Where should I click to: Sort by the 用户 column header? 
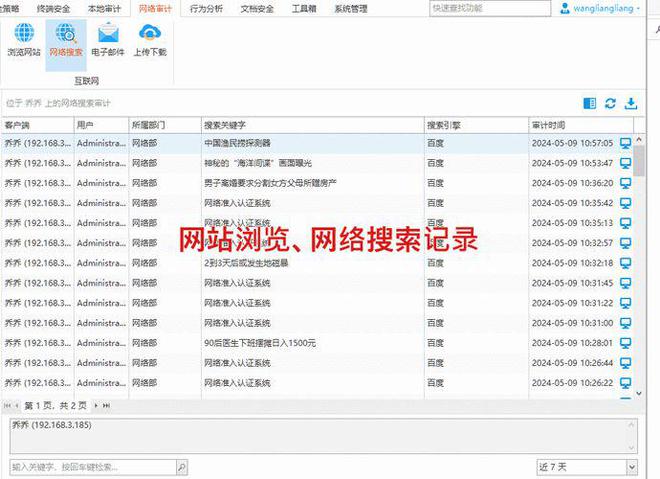click(x=101, y=125)
